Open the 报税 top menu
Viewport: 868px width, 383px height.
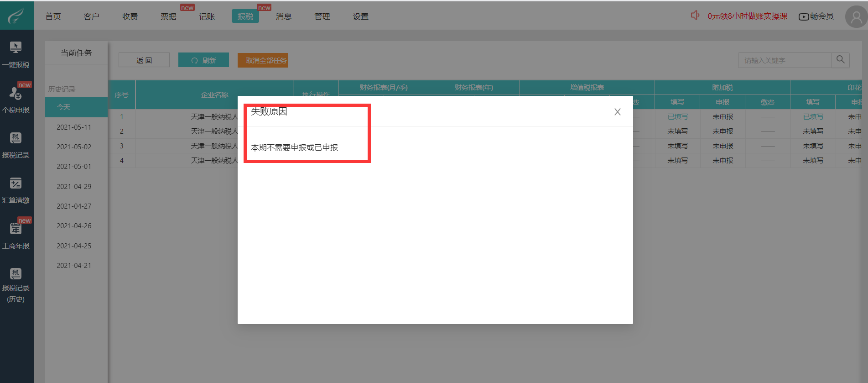(245, 16)
